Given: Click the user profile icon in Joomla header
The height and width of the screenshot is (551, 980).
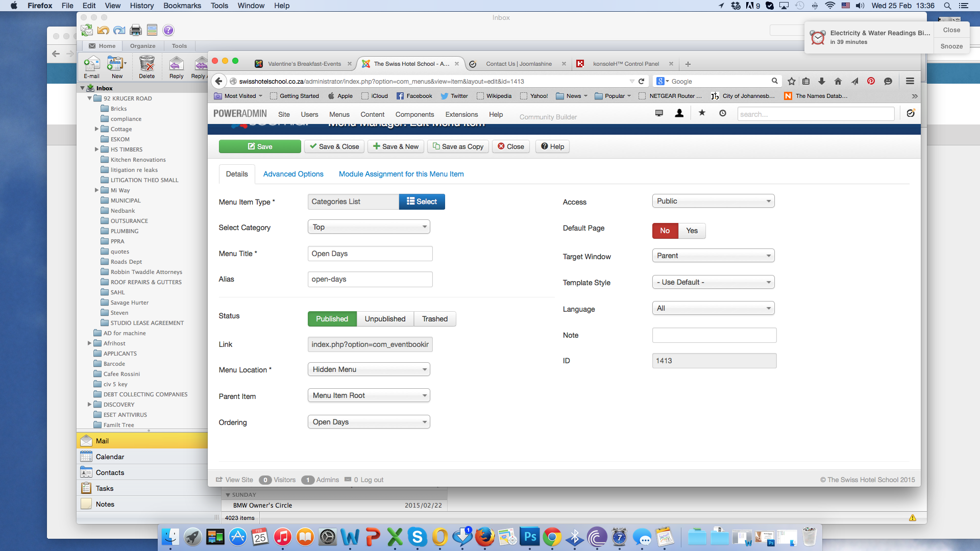Looking at the screenshot, I should point(679,113).
